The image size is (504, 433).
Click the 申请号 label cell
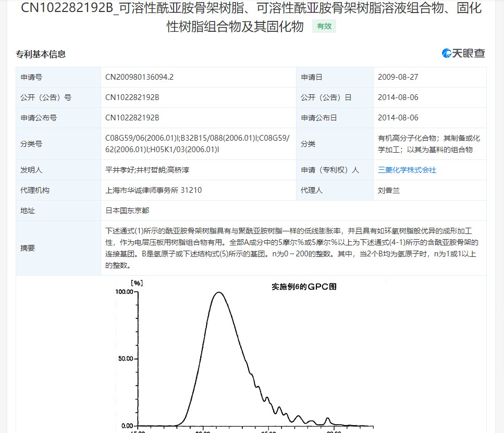[58, 77]
